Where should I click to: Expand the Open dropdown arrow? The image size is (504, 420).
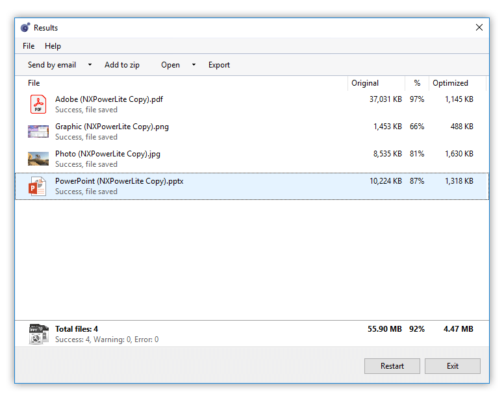[x=194, y=65]
